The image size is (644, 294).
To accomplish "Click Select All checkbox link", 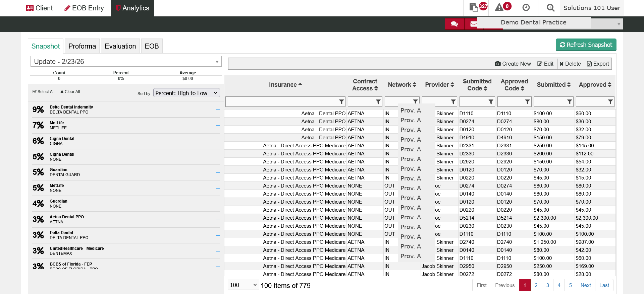I will [x=43, y=92].
